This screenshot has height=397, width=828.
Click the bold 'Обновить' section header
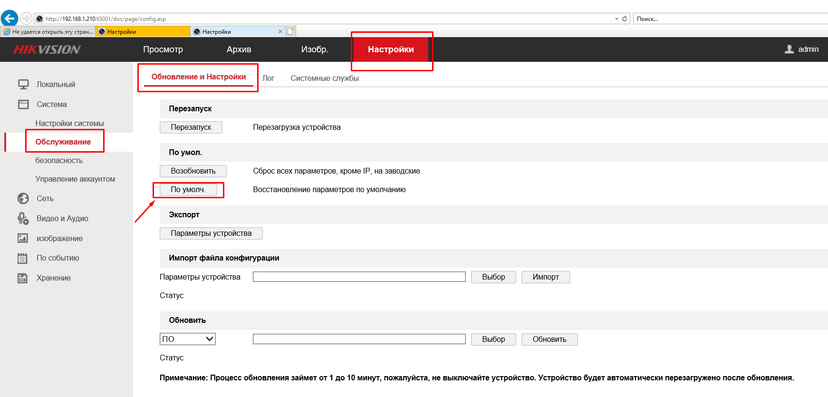(187, 320)
